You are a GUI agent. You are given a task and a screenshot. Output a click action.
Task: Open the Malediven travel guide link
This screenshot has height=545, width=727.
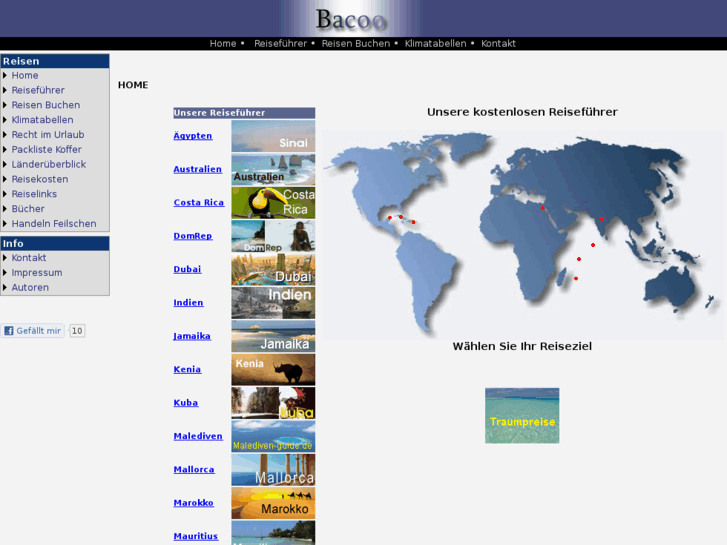[x=198, y=436]
